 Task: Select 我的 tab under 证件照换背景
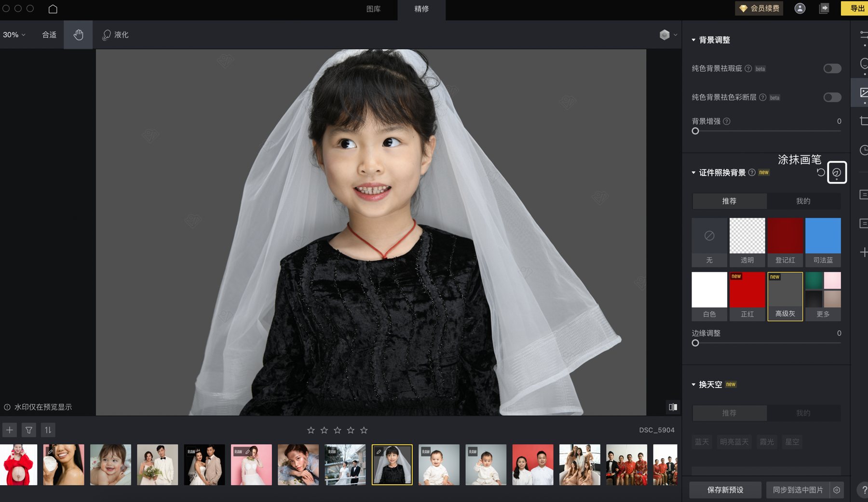[803, 201]
